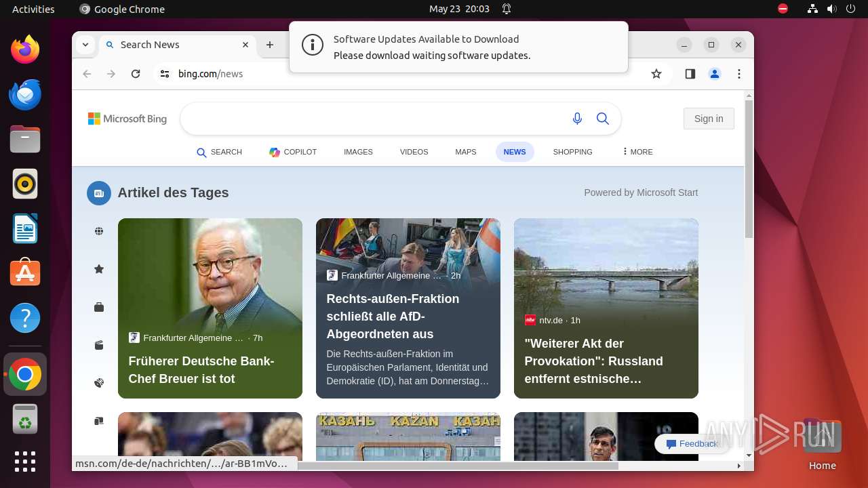Image resolution: width=868 pixels, height=488 pixels.
Task: Open volume icon in system tray
Action: coord(831,9)
